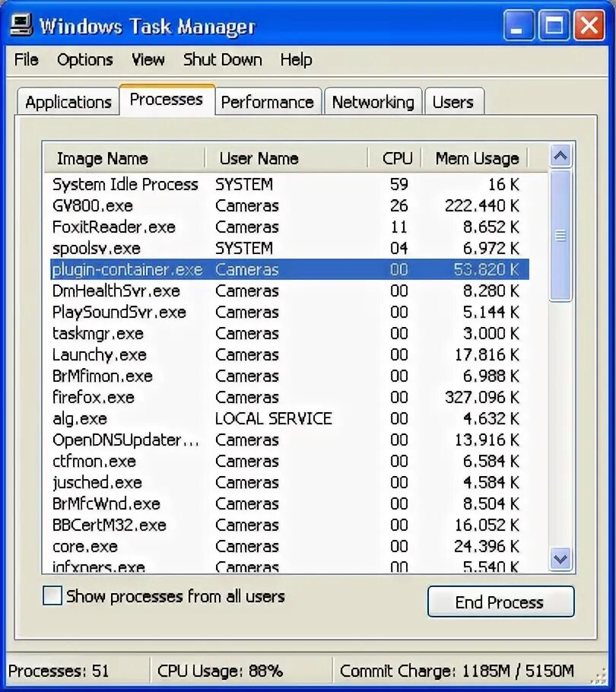The image size is (616, 692).
Task: Open the View menu
Action: click(x=148, y=59)
